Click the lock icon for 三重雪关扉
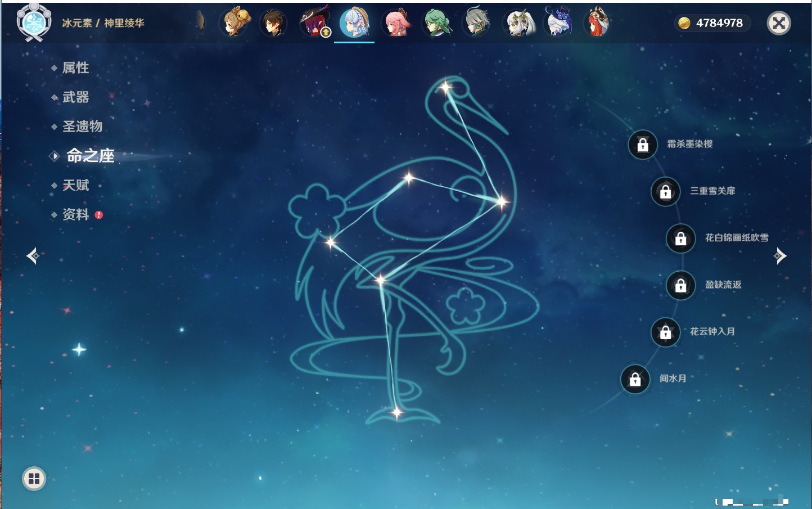Image resolution: width=812 pixels, height=509 pixels. (666, 191)
